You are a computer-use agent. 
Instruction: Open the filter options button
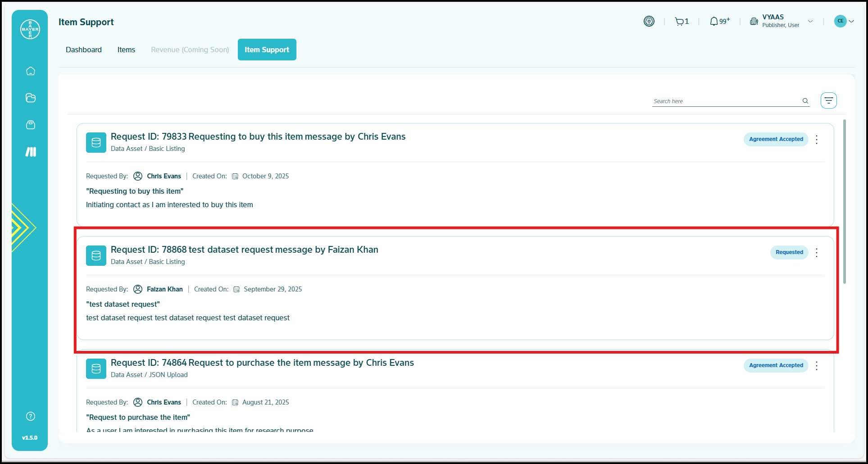point(828,100)
